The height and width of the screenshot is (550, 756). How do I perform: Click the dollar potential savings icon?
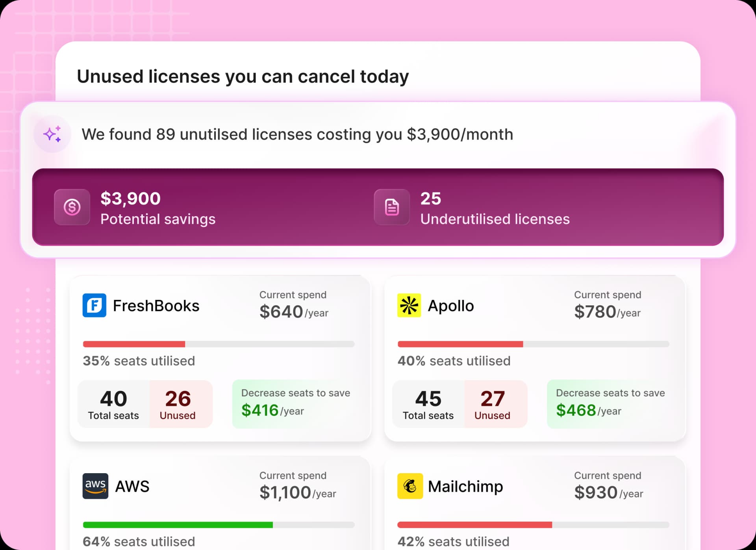(x=72, y=207)
